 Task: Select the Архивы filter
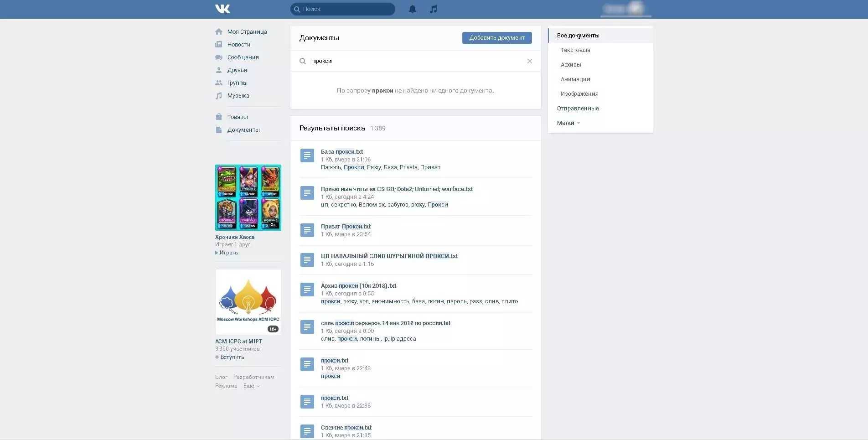[x=571, y=65]
